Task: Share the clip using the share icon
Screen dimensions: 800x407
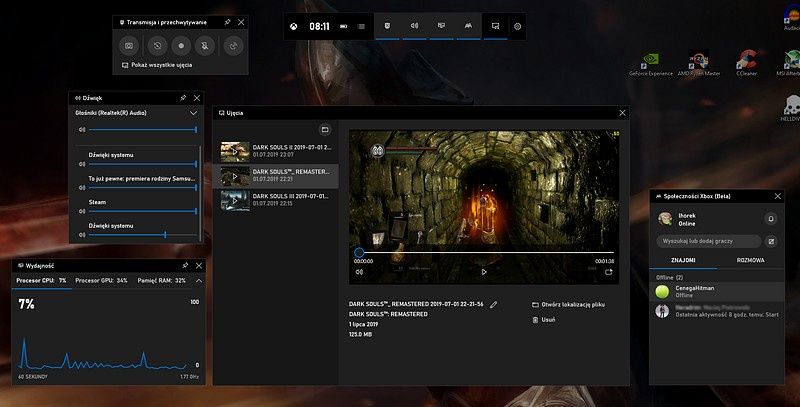Action: (609, 272)
